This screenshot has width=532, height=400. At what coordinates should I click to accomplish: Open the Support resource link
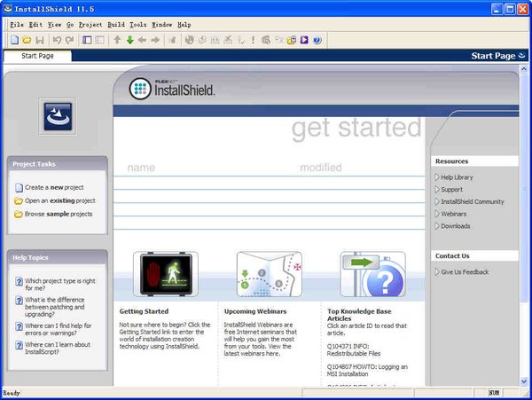coord(451,189)
